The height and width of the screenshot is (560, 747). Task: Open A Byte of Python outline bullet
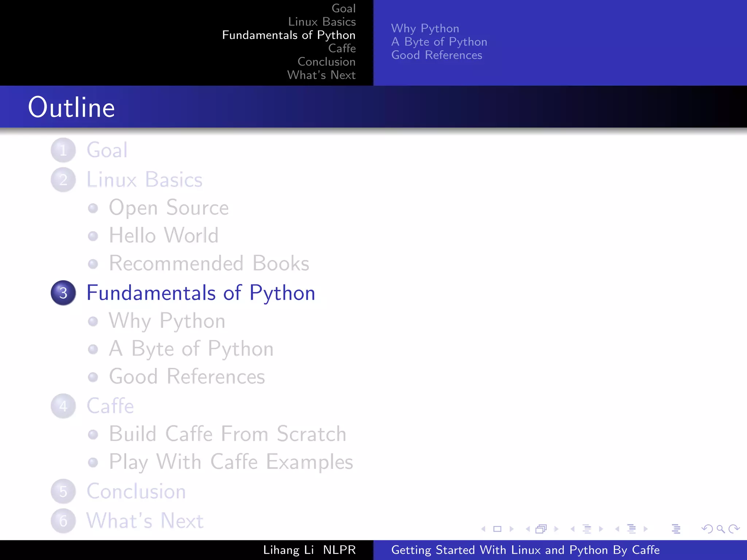(x=191, y=349)
